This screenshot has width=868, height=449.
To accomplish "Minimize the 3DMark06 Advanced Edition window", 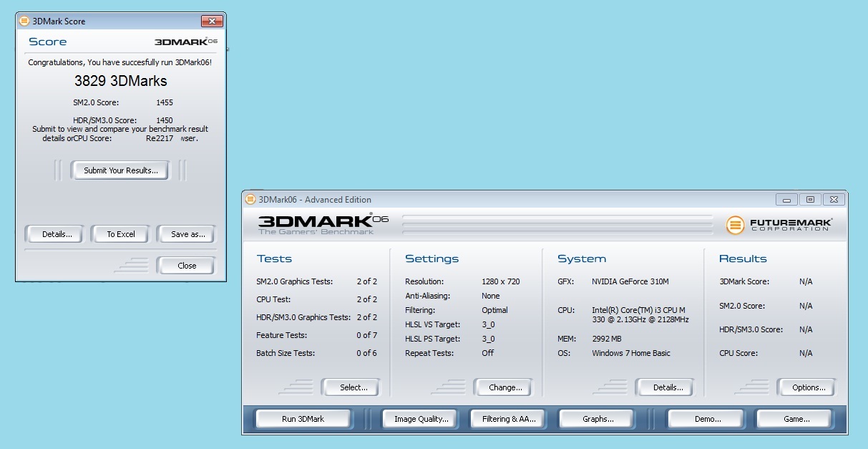I will click(787, 200).
